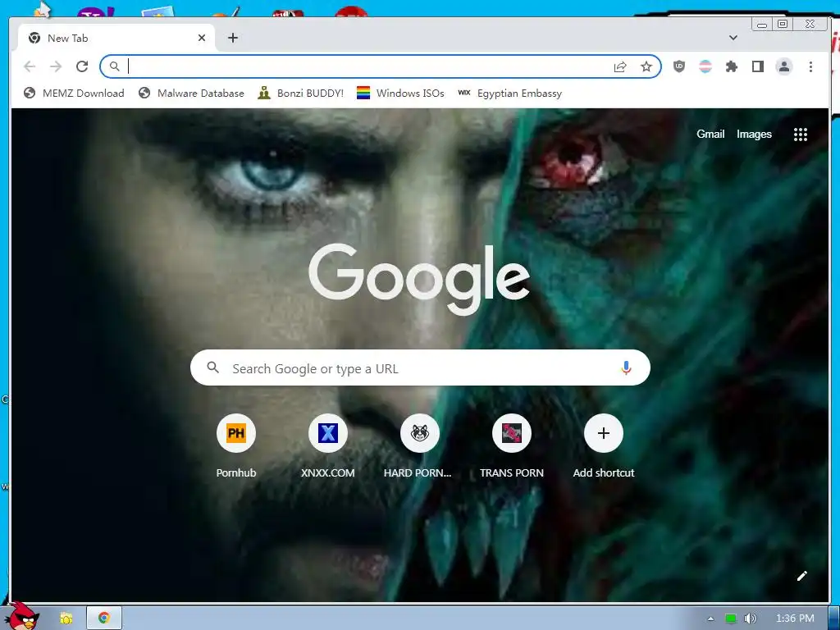Open the Malware Database bookmark

click(191, 94)
